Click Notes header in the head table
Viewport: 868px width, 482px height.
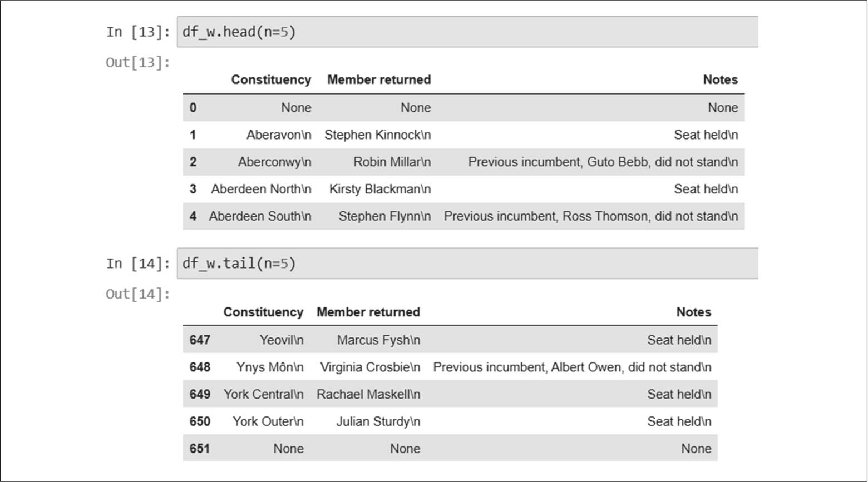coord(720,80)
